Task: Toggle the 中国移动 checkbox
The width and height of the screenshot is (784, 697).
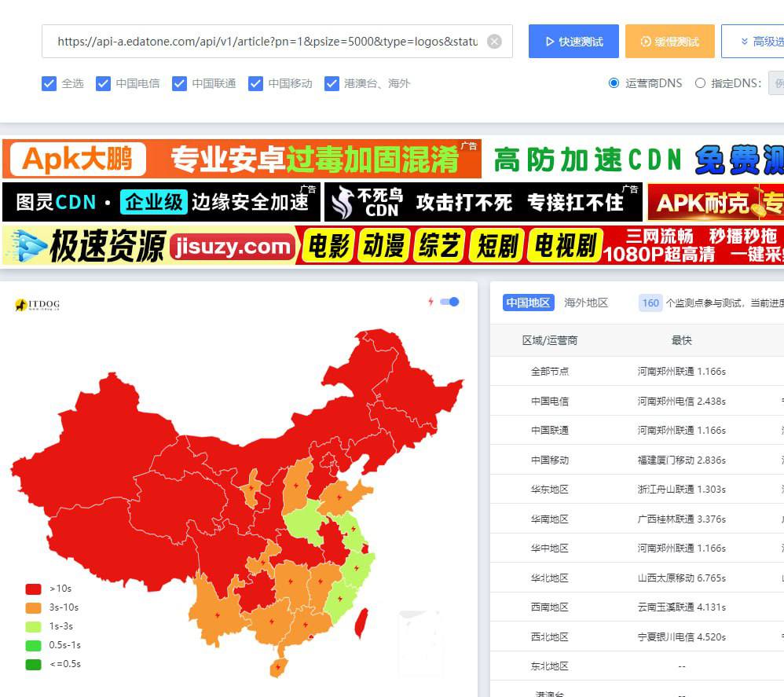Action: [x=256, y=83]
